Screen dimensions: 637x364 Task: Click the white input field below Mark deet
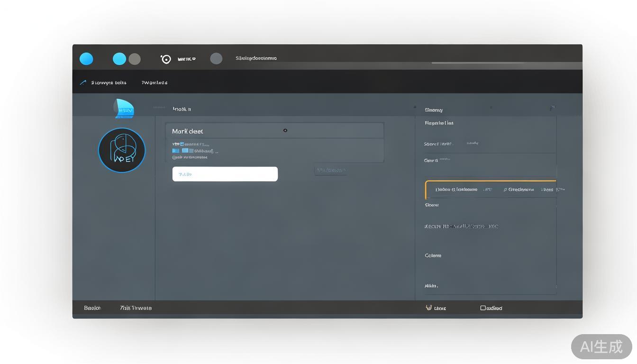pos(225,174)
